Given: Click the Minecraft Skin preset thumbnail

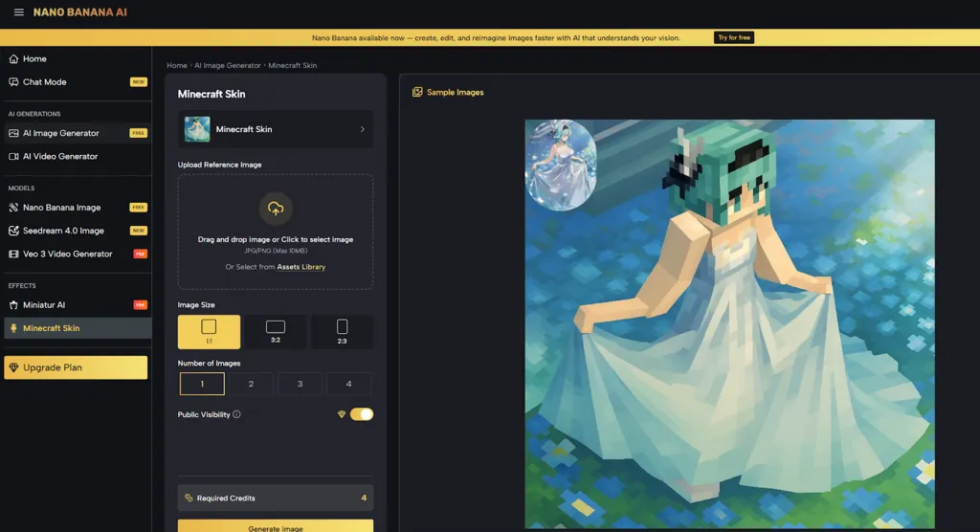Looking at the screenshot, I should coord(197,129).
